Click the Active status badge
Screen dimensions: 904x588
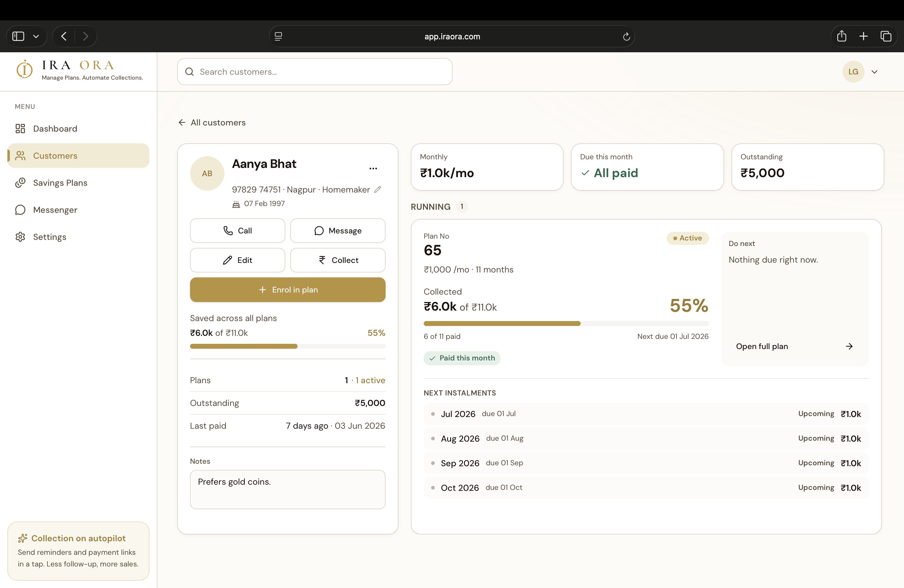pos(688,238)
